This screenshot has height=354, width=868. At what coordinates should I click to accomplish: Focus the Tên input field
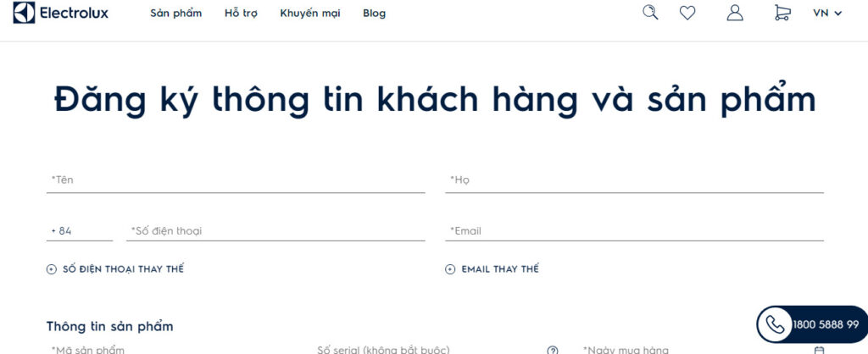236,180
